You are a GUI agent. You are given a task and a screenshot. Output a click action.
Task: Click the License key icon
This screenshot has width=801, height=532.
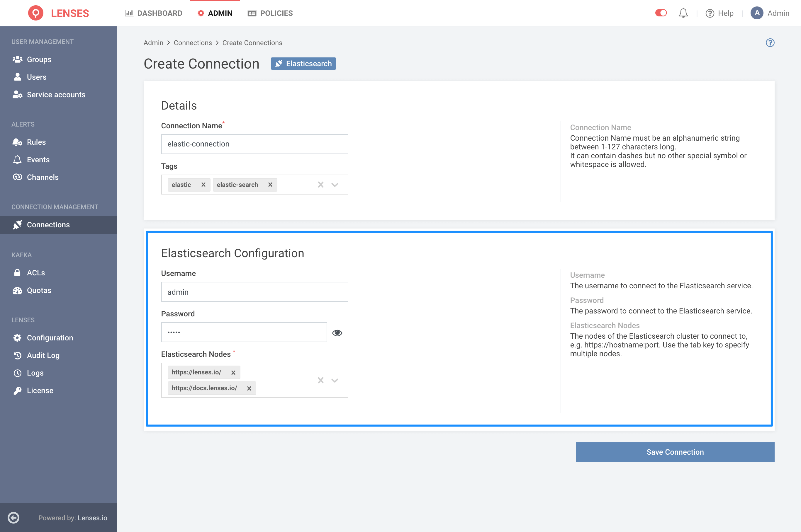coord(17,391)
